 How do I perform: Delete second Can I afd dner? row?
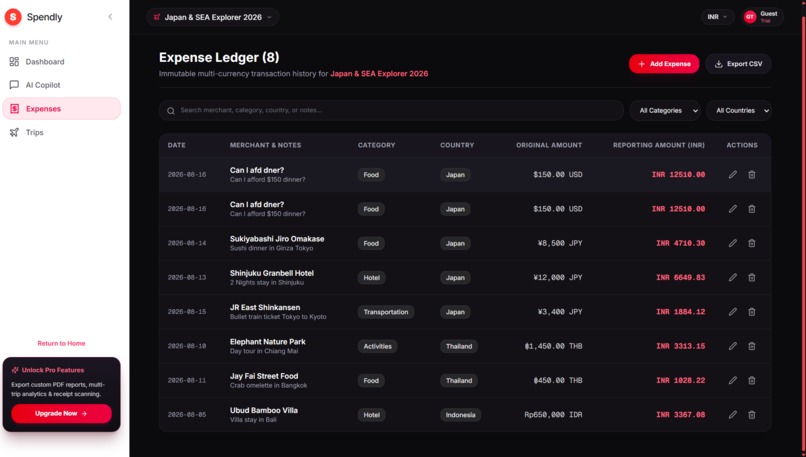752,209
